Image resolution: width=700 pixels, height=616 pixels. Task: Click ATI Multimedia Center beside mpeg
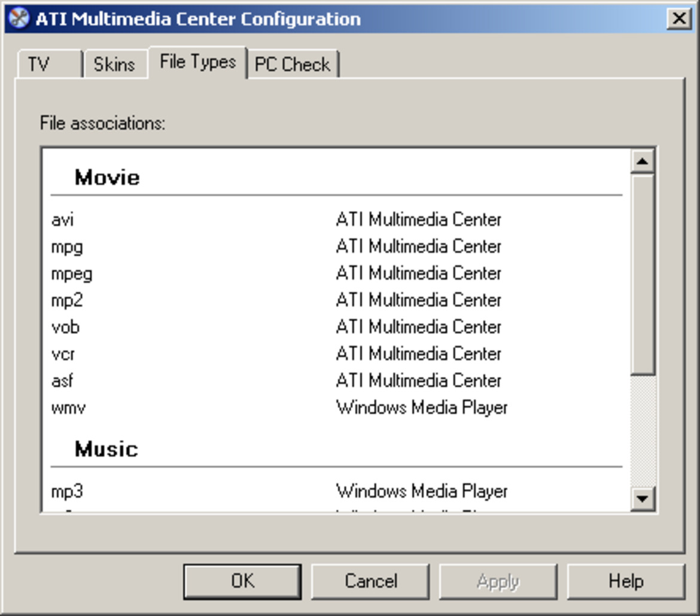click(419, 273)
